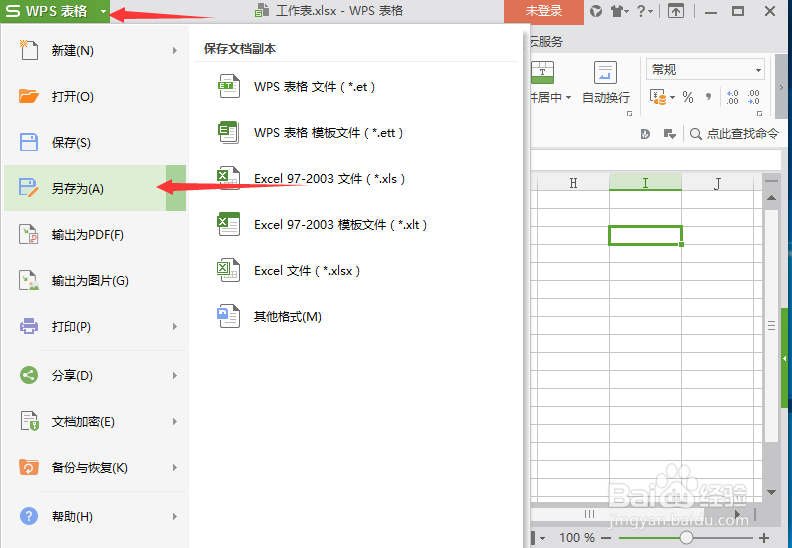Expand the 新建(N) submenu arrow

click(x=175, y=50)
